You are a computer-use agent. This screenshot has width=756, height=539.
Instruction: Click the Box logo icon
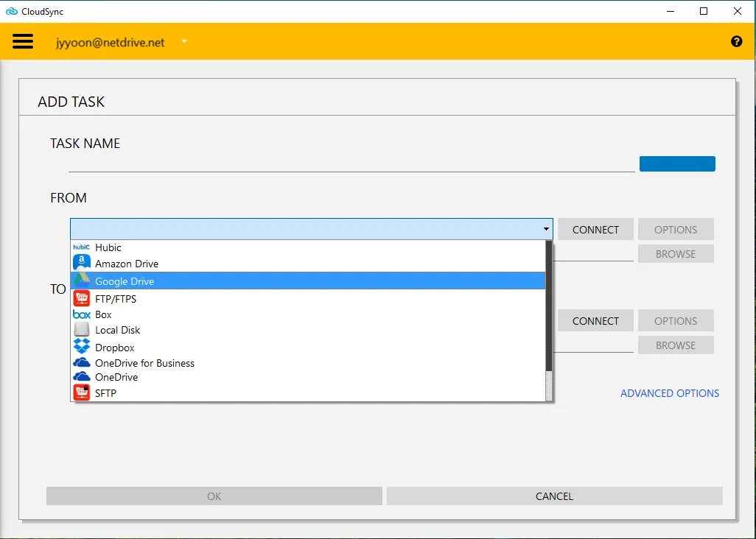(x=82, y=314)
